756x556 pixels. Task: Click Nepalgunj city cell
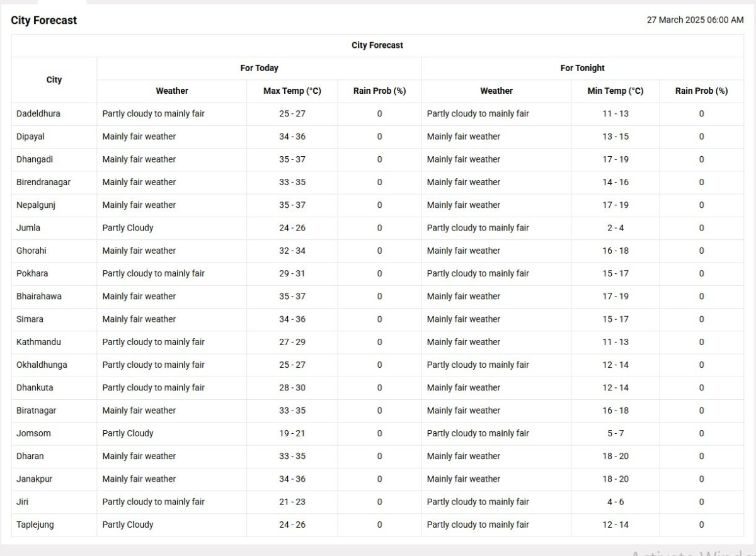[x=54, y=205]
